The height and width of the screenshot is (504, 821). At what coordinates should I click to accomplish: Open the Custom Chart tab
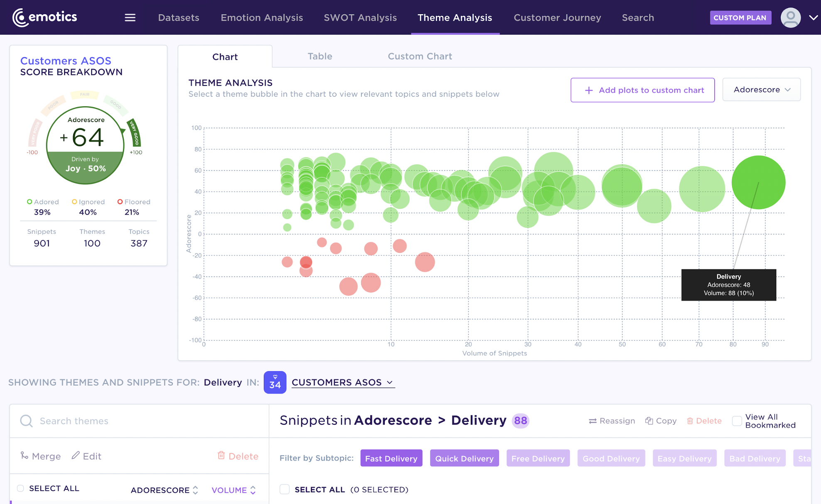[x=420, y=56]
